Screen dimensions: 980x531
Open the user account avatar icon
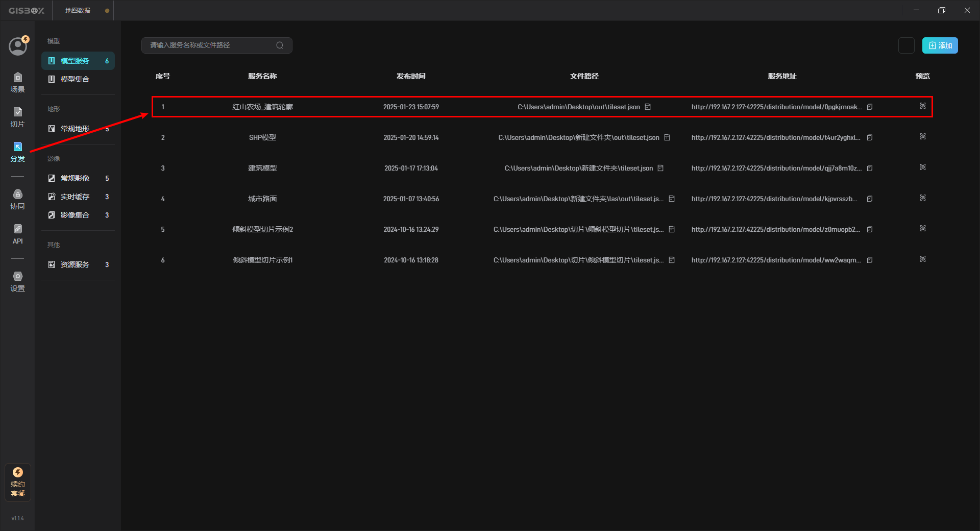coord(18,46)
